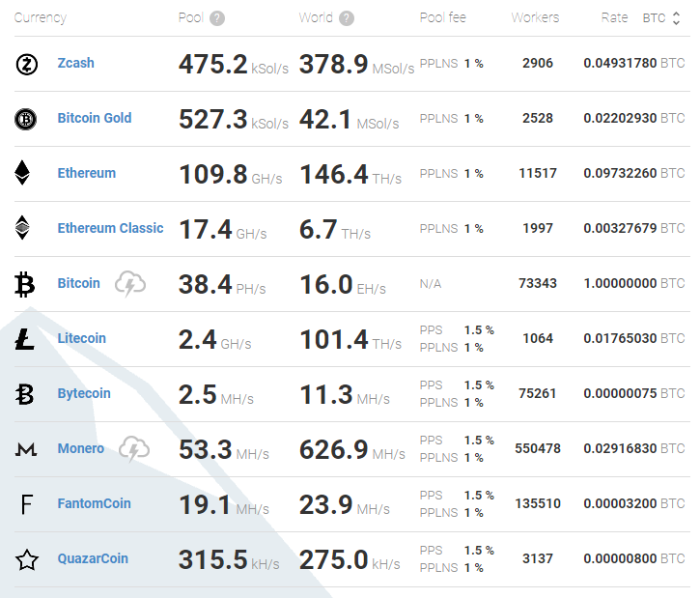The height and width of the screenshot is (598, 700).
Task: Click the Pool fee column header
Action: point(443,17)
